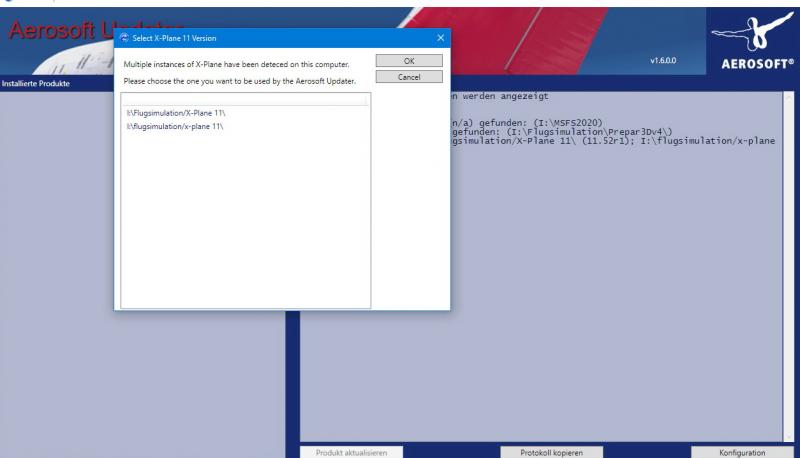Click the version label v1.6.0.0

tap(663, 60)
